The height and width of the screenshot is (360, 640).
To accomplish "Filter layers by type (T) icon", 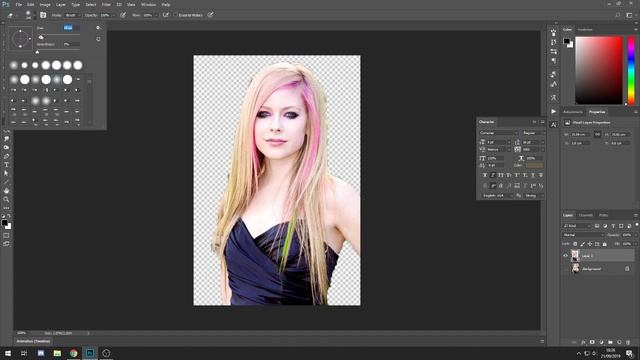I will click(613, 226).
